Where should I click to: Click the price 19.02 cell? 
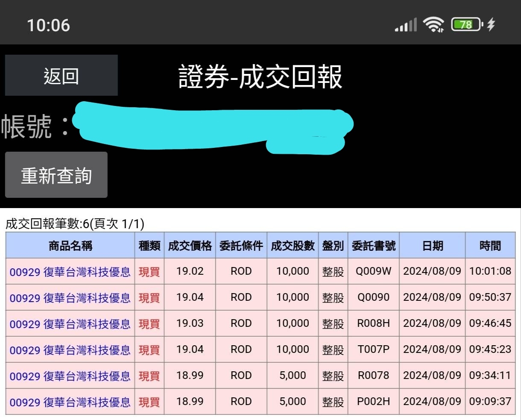[x=190, y=271]
